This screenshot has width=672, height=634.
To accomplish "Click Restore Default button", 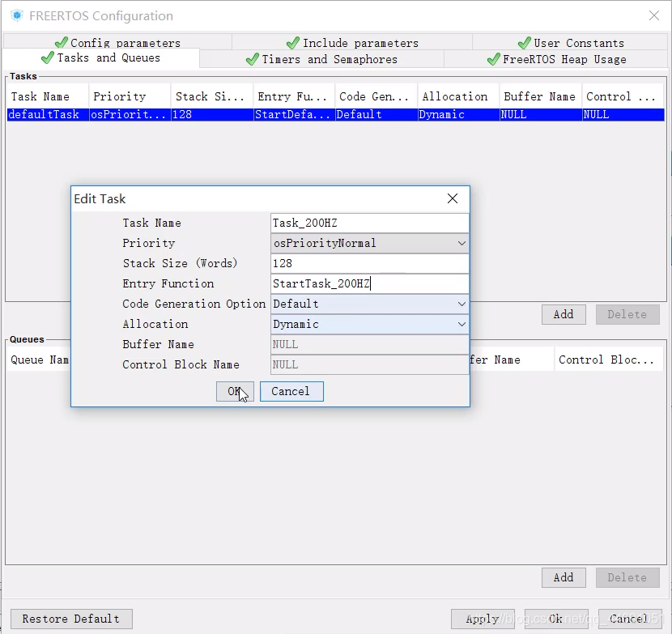I will [x=71, y=619].
